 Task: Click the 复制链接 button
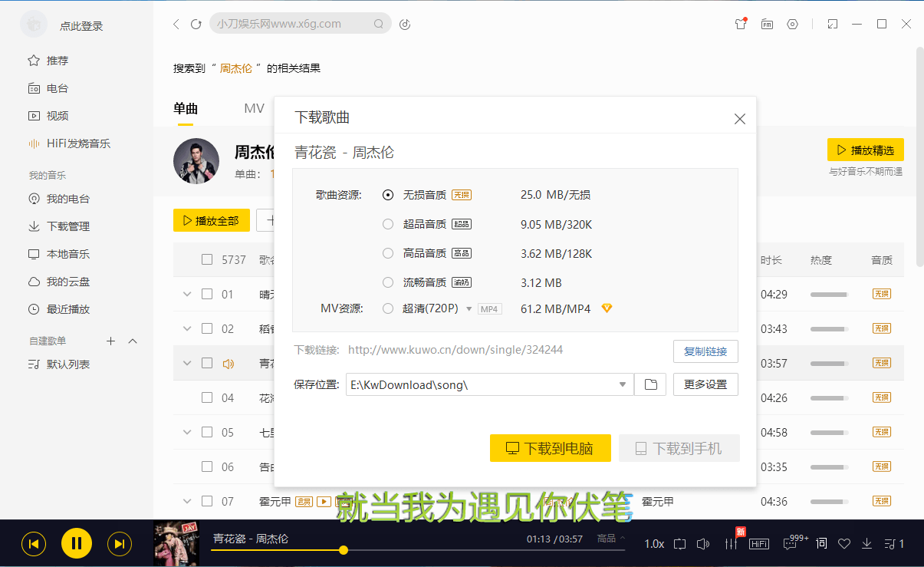[705, 351]
